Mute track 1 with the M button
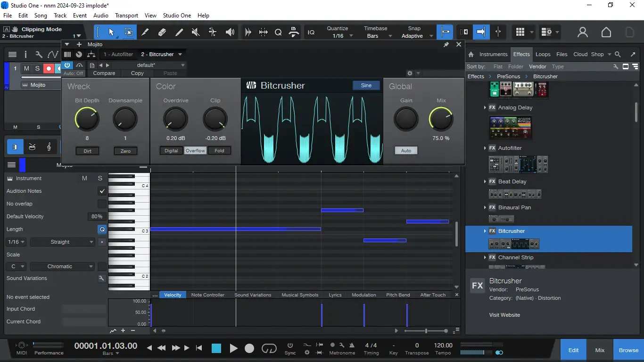The image size is (644, 362). (x=26, y=69)
